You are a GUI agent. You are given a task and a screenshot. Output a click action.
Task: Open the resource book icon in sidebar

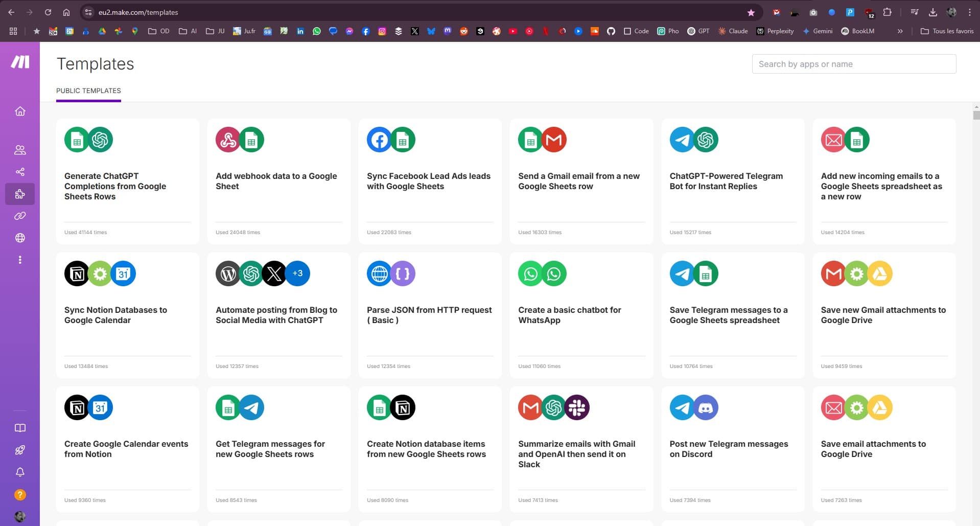(20, 428)
